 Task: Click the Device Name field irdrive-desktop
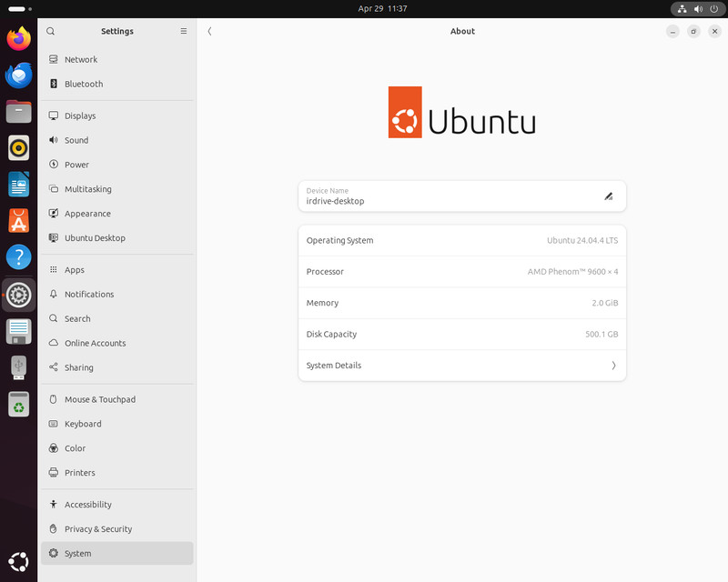pyautogui.click(x=462, y=196)
